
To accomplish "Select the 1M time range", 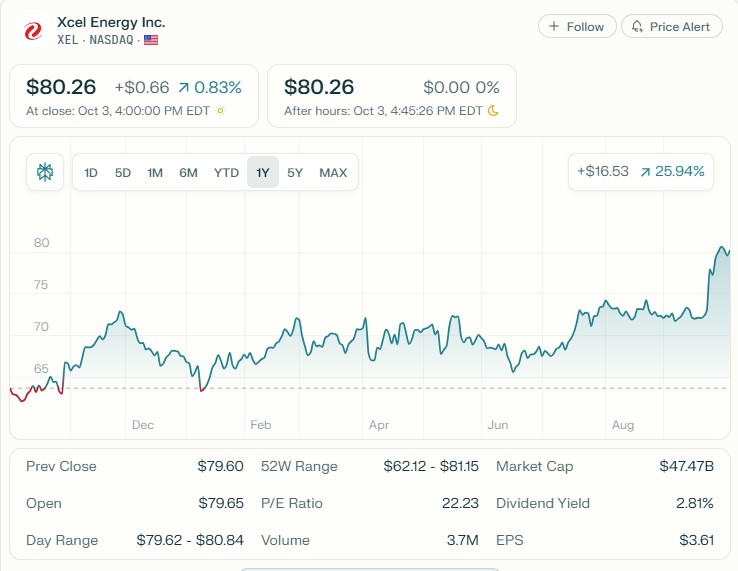I will pyautogui.click(x=155, y=172).
